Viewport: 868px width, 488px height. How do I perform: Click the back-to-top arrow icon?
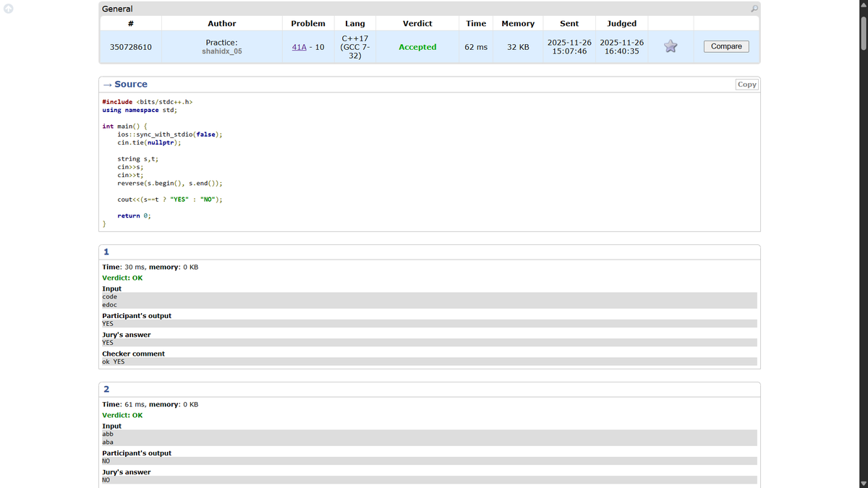coord(8,8)
